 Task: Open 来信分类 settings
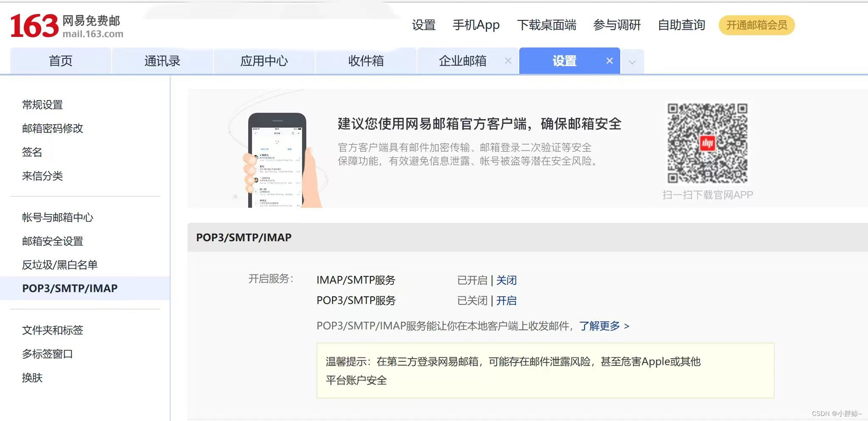42,176
